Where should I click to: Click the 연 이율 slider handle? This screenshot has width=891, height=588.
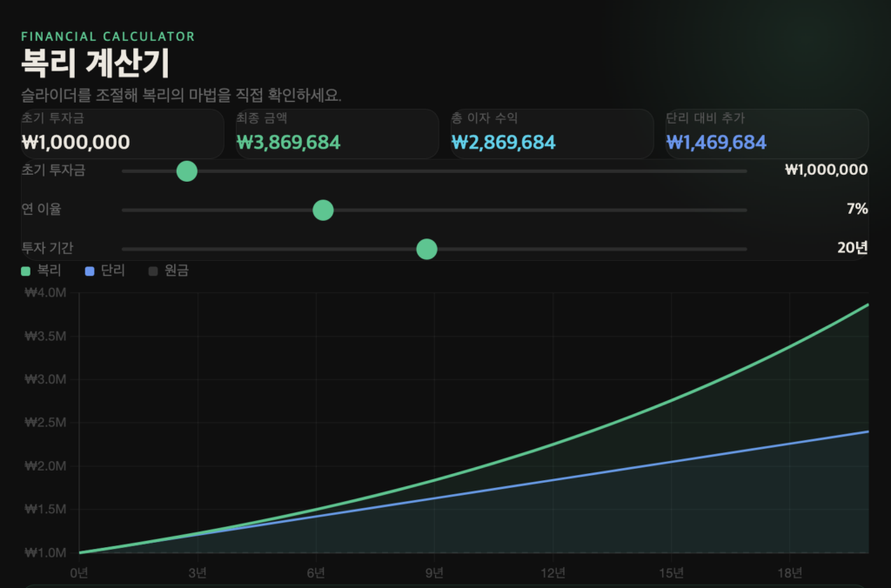coord(323,210)
